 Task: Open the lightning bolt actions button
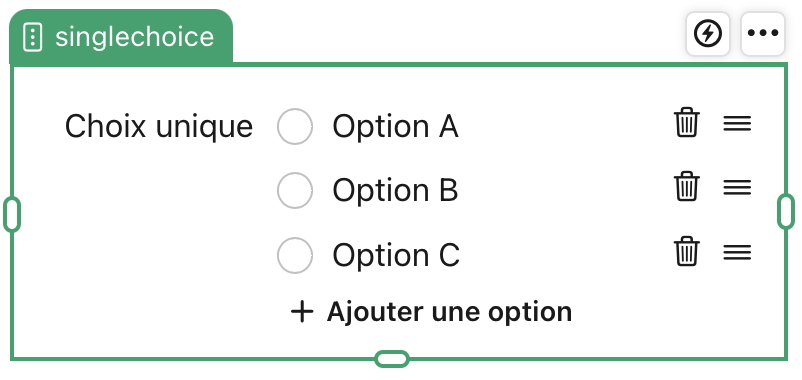tap(708, 34)
